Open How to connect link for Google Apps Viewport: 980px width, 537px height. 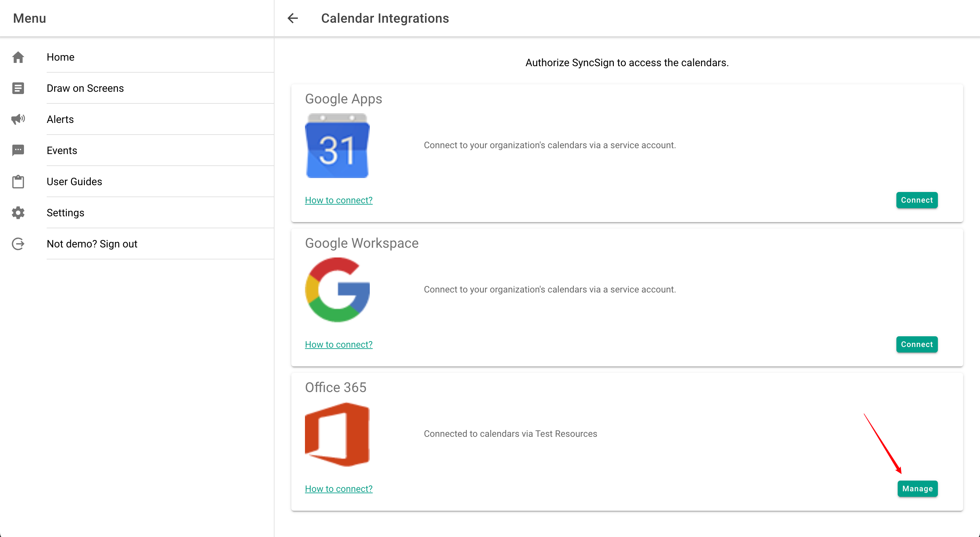tap(339, 200)
